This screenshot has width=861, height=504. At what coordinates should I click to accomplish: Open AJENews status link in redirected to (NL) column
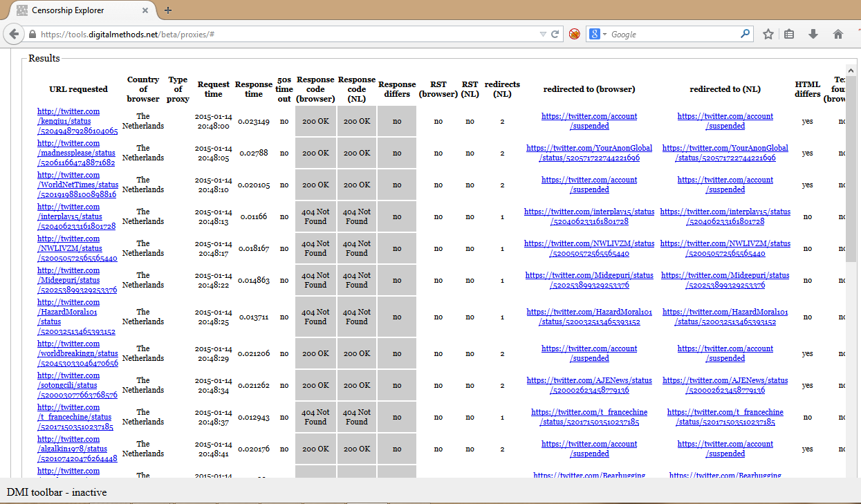[725, 385]
